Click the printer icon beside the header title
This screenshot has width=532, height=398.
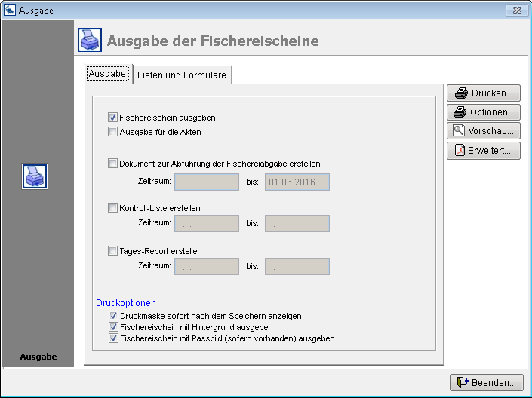(x=91, y=40)
